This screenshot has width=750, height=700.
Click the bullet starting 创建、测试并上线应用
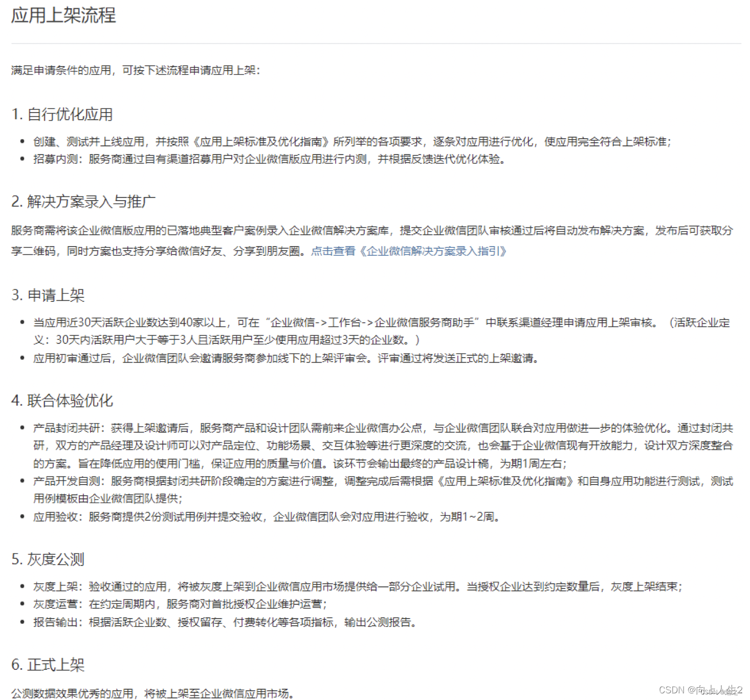click(352, 142)
